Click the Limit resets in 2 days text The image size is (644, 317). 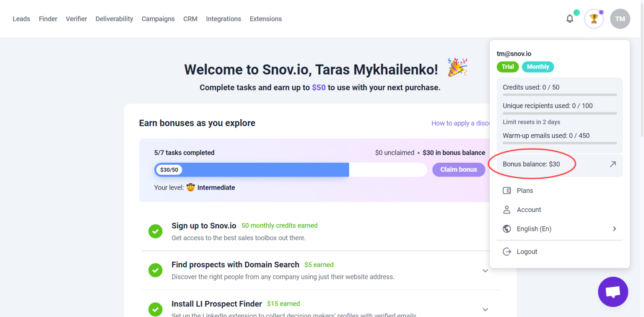(x=532, y=122)
